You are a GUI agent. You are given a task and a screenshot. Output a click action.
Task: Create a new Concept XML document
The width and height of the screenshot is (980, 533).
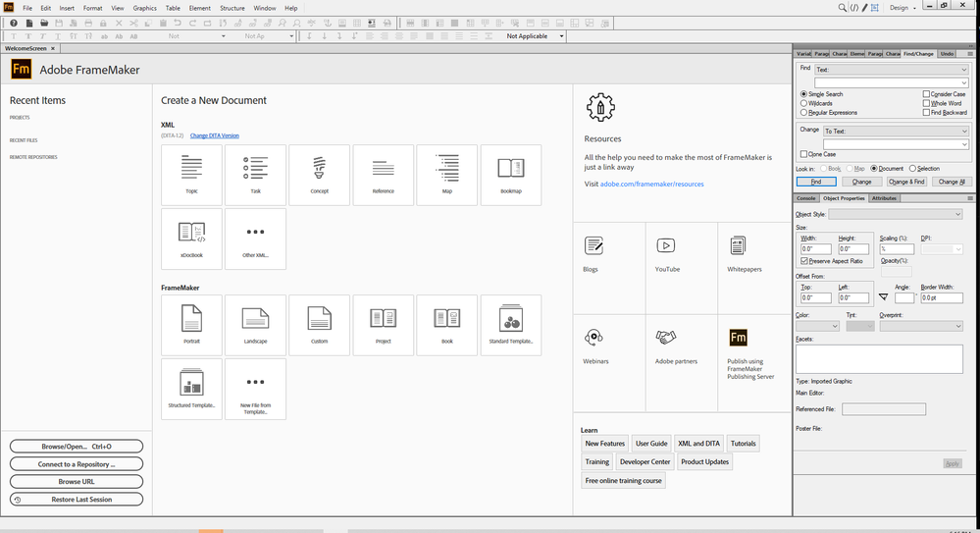pyautogui.click(x=320, y=175)
